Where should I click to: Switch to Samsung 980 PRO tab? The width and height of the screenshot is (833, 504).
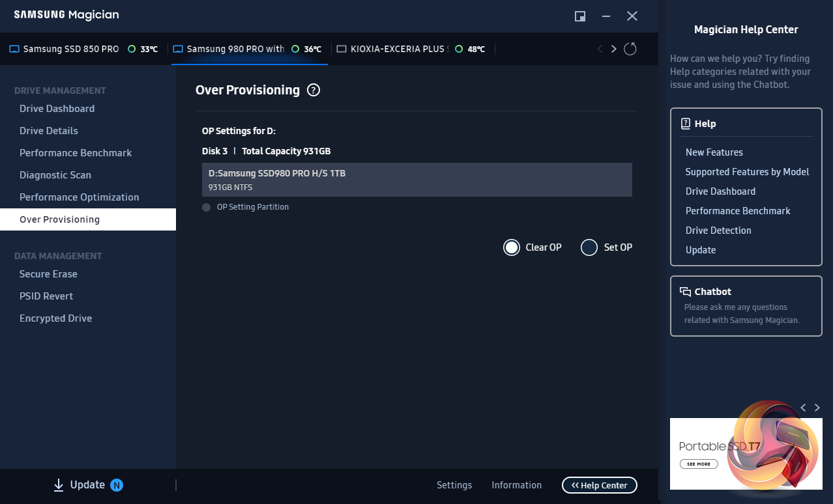250,49
